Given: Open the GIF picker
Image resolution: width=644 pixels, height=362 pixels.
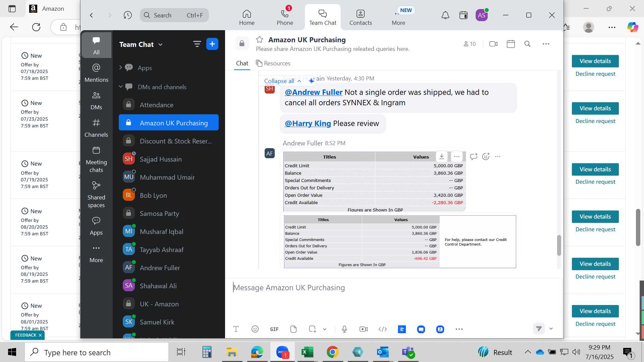Looking at the screenshot, I should [x=274, y=329].
